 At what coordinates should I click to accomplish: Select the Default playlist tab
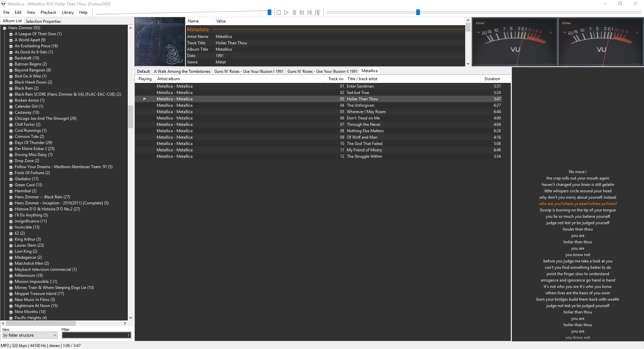click(x=144, y=71)
